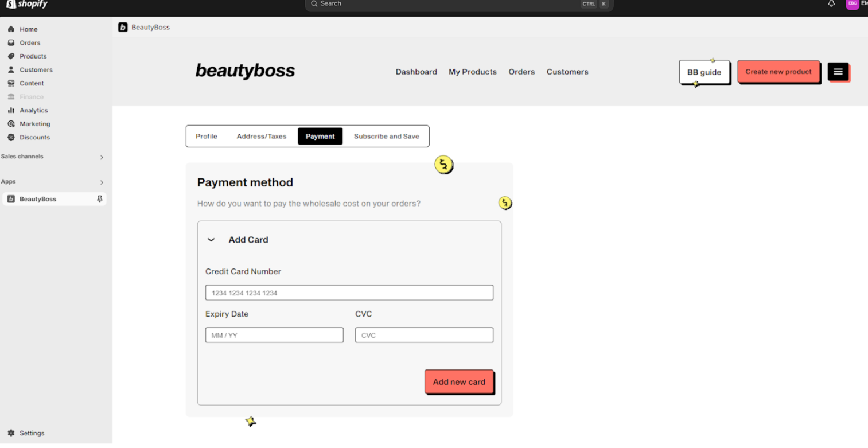Open the hamburger menu button
868x448 pixels.
[838, 72]
